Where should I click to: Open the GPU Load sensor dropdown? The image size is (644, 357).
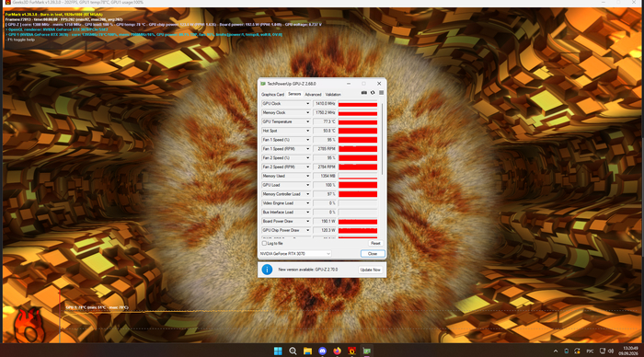pyautogui.click(x=307, y=185)
